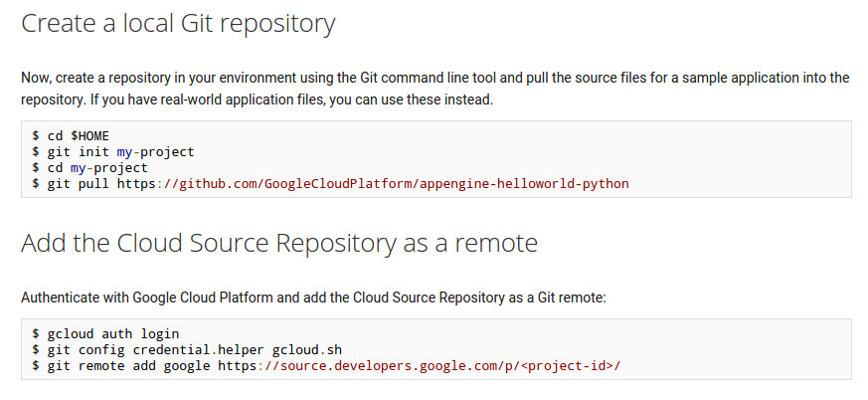Click the paragraph starting "Now, create a repository"

(435, 89)
